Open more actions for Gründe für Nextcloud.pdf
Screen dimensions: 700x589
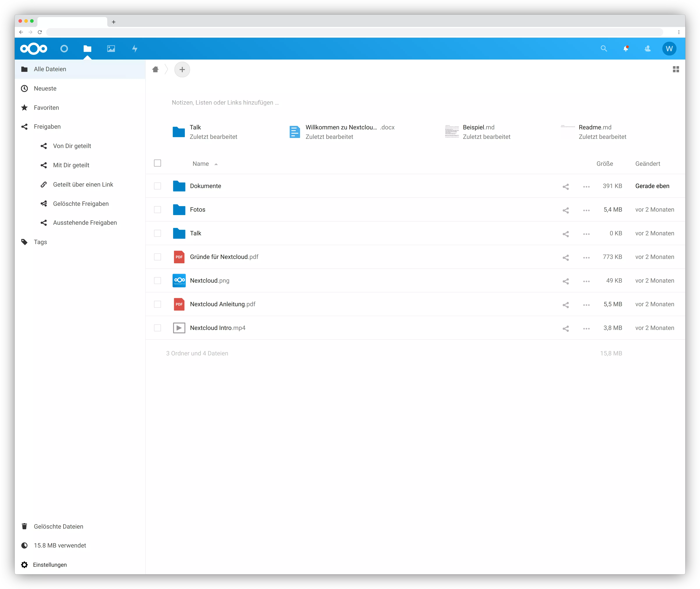(x=586, y=258)
